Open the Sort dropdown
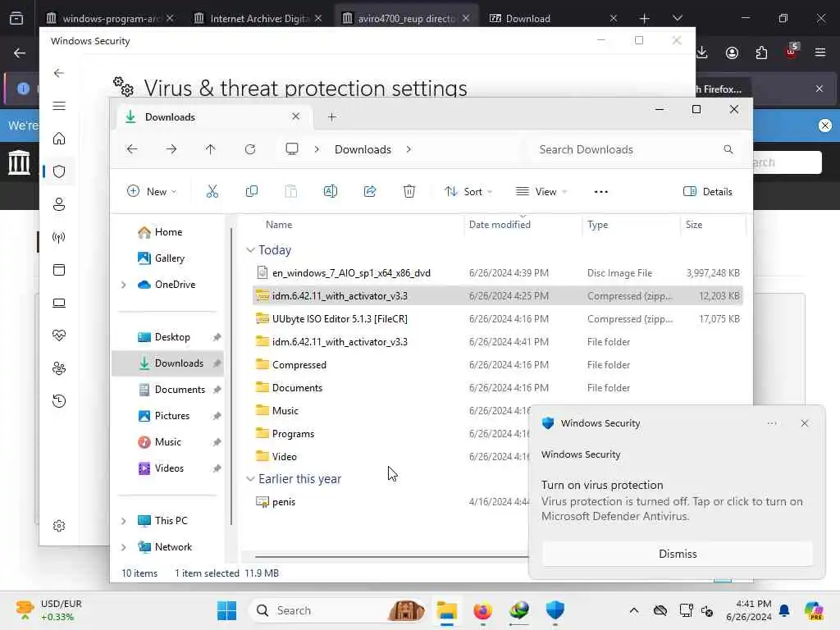 (x=468, y=191)
